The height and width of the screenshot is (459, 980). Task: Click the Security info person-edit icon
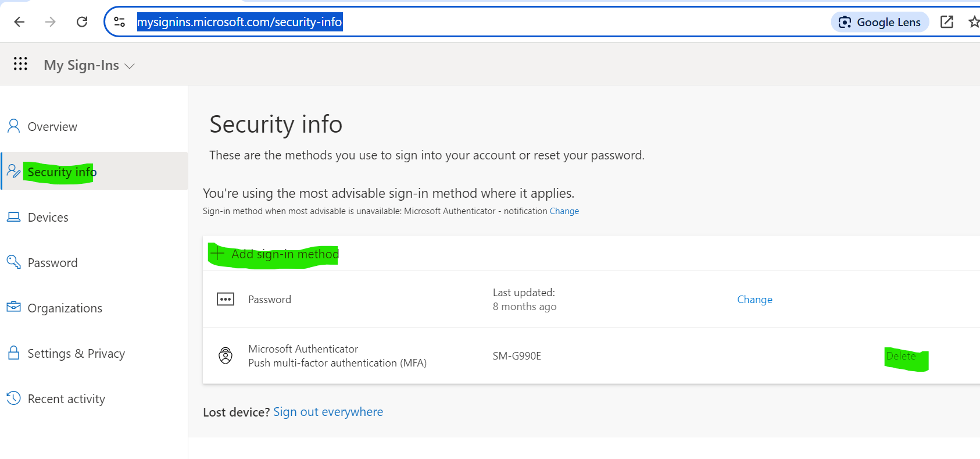coord(13,171)
